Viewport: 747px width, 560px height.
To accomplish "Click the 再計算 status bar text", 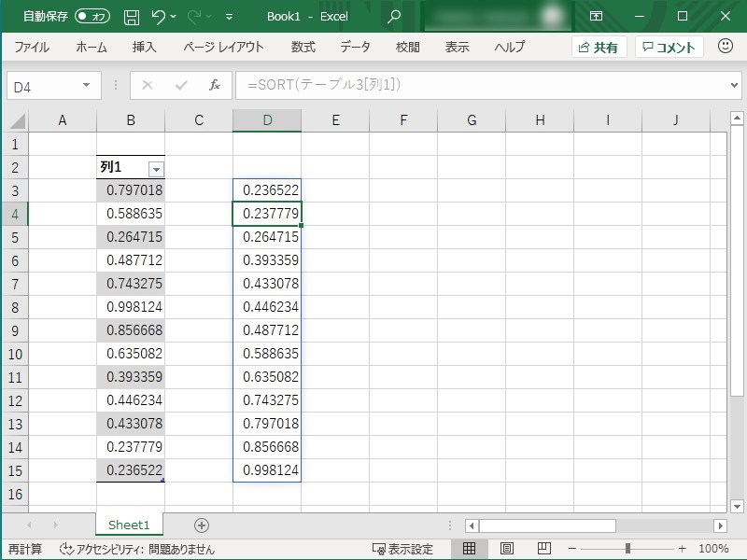I will click(x=25, y=549).
